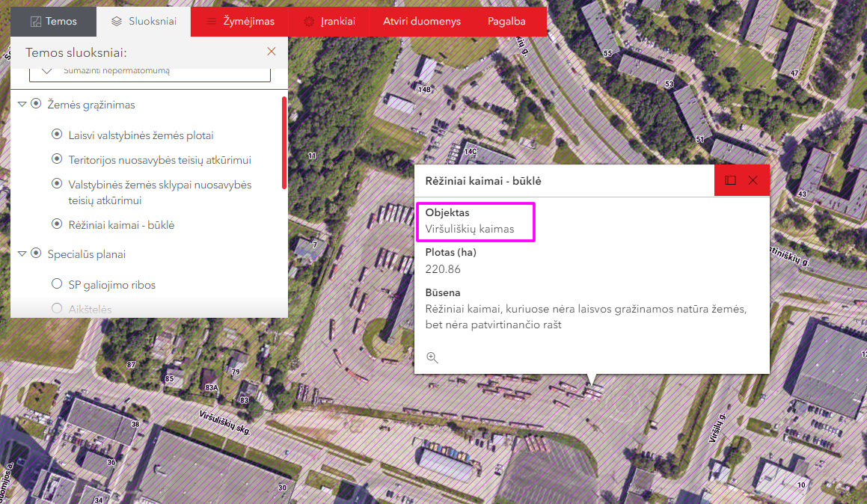Viewport: 867px width, 504px height.
Task: Click the Įrankiai gear icon
Action: [x=309, y=22]
